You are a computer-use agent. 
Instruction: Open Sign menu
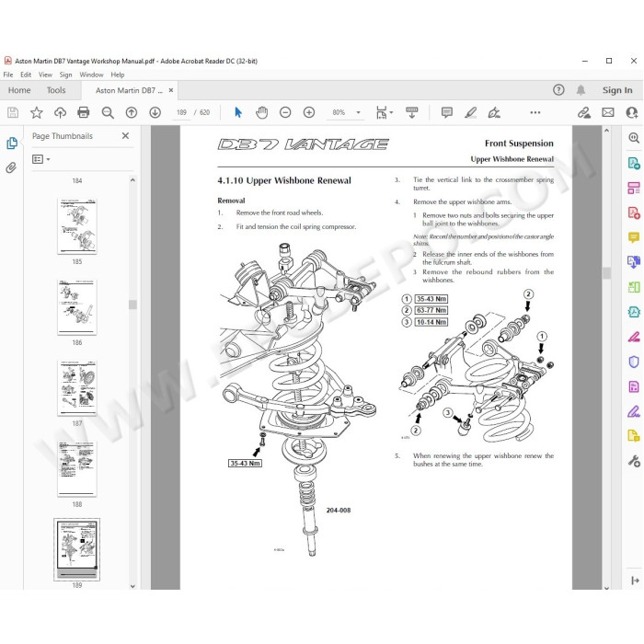65,75
